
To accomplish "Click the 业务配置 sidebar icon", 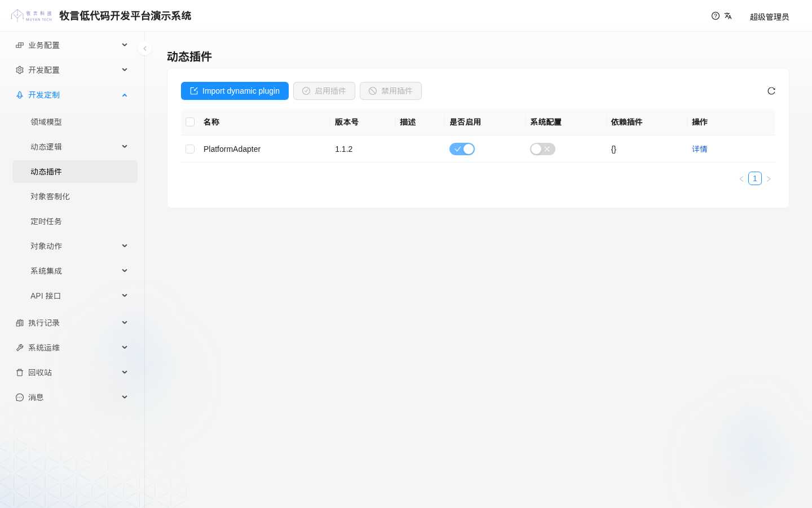I will (20, 45).
